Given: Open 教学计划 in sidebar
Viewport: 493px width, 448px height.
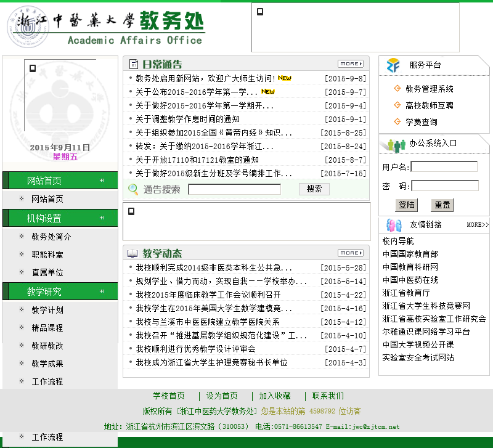Looking at the screenshot, I should click(47, 310).
